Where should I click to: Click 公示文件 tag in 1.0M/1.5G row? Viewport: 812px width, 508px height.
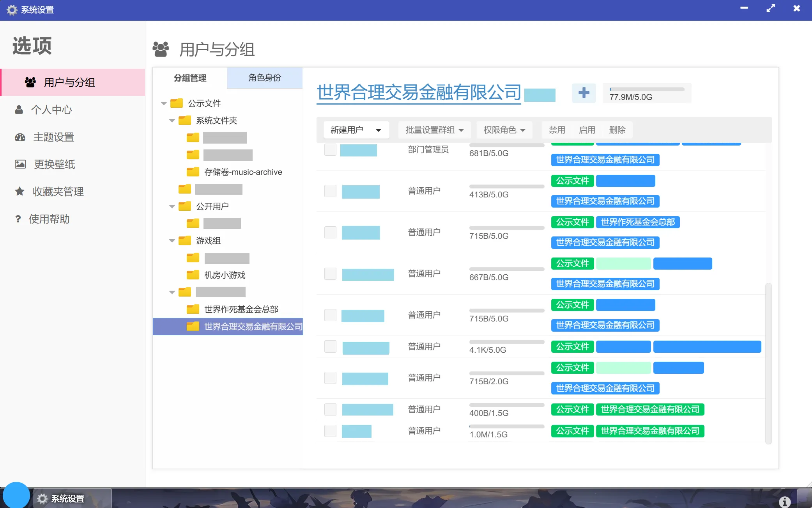point(572,431)
